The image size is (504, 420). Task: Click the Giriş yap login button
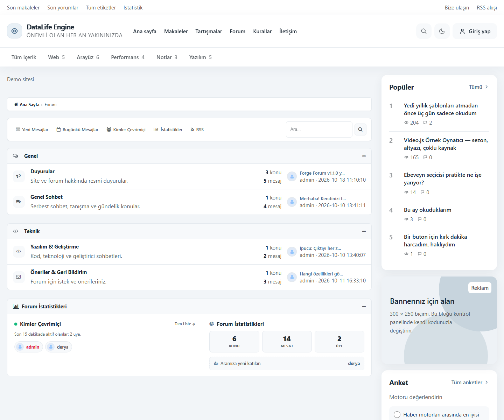475,31
